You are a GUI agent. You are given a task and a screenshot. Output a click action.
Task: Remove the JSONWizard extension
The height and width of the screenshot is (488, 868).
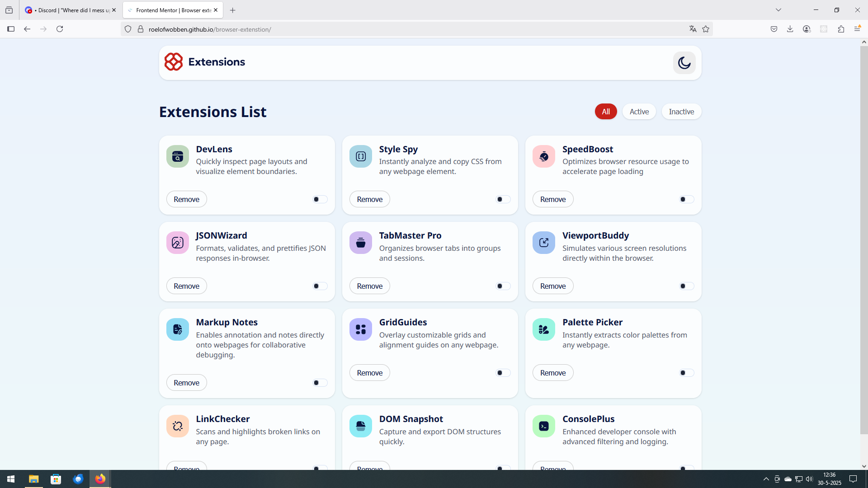coord(186,286)
